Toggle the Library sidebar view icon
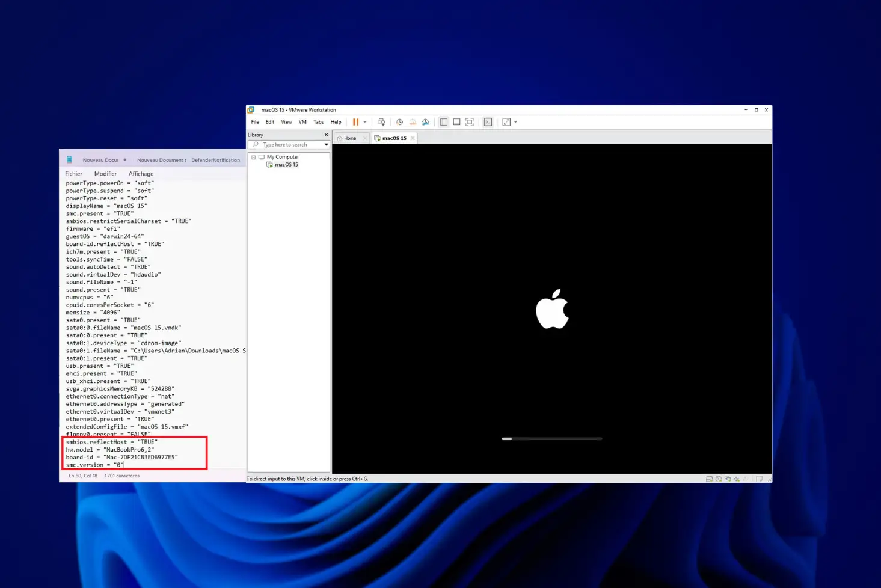This screenshot has width=881, height=588. [444, 122]
